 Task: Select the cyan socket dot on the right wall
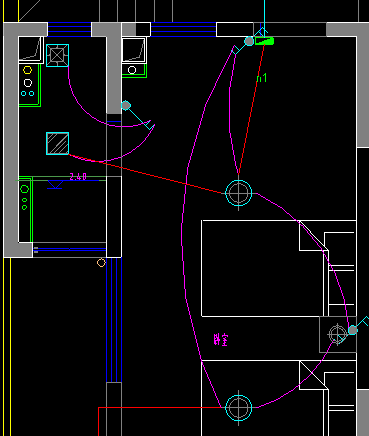tap(353, 330)
